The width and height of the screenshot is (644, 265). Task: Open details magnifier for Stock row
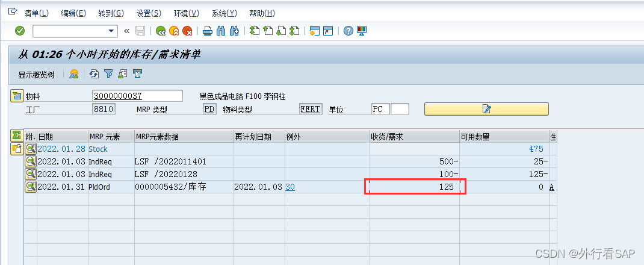[x=31, y=149]
